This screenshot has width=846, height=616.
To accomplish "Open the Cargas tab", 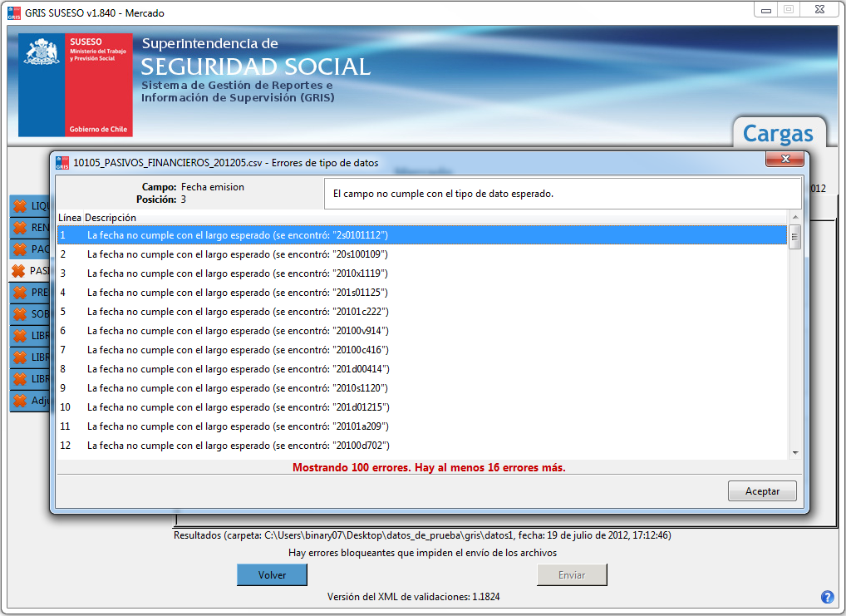I will tap(778, 133).
